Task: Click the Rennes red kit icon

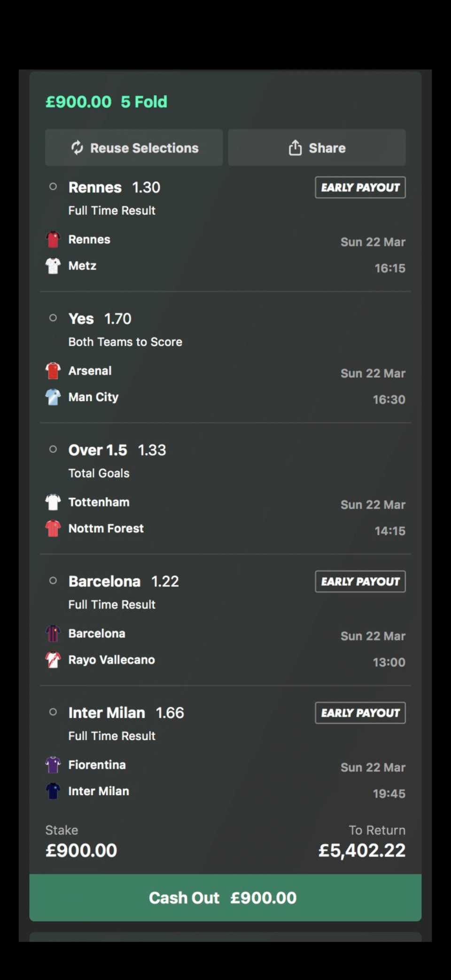Action: click(x=53, y=239)
